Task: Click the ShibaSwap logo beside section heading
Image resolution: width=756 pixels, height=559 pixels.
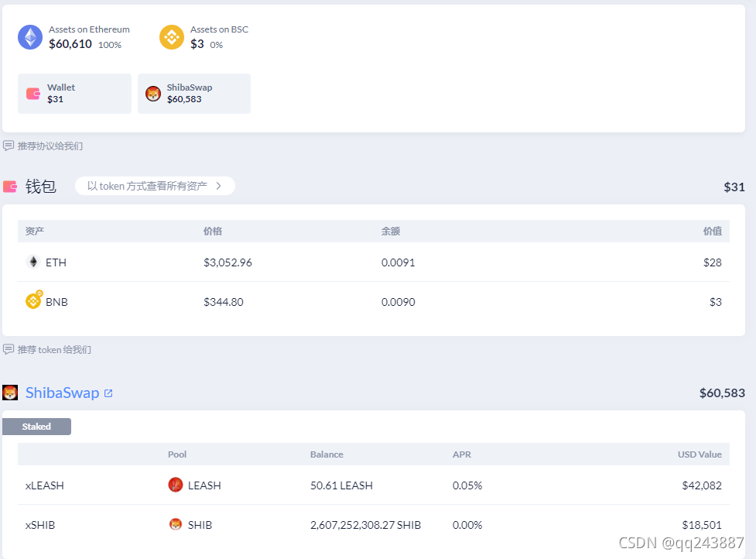Action: (x=10, y=393)
